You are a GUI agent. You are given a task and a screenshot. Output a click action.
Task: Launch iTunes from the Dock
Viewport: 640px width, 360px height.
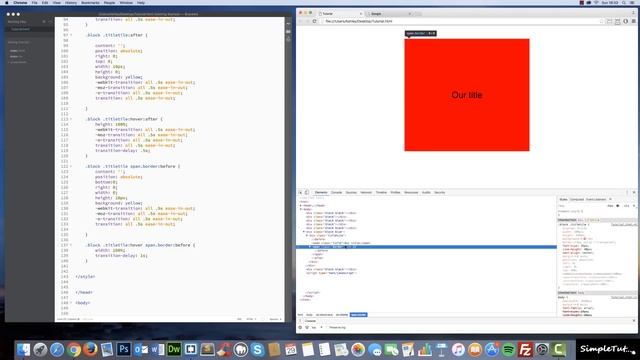point(458,349)
